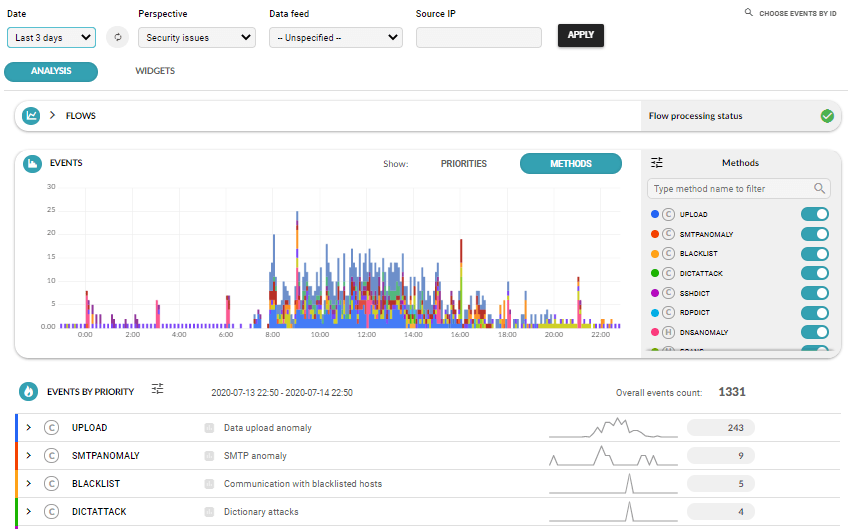This screenshot has width=848, height=529.
Task: Toggle off the SMTPANOMALY method switch
Action: tap(814, 234)
